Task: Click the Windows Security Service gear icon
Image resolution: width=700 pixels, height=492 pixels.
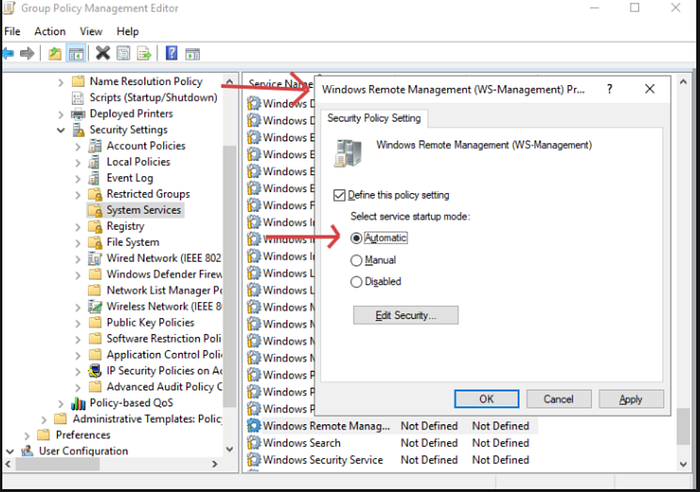Action: [x=254, y=460]
